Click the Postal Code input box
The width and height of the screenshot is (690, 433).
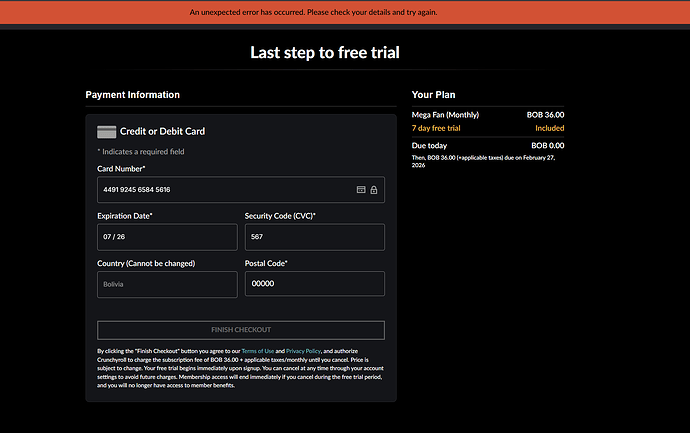(x=314, y=284)
